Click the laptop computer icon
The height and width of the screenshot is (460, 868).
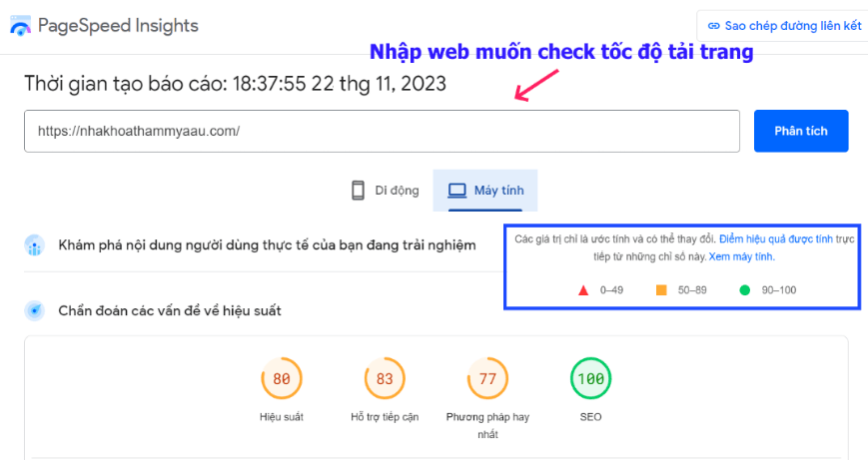tap(457, 191)
